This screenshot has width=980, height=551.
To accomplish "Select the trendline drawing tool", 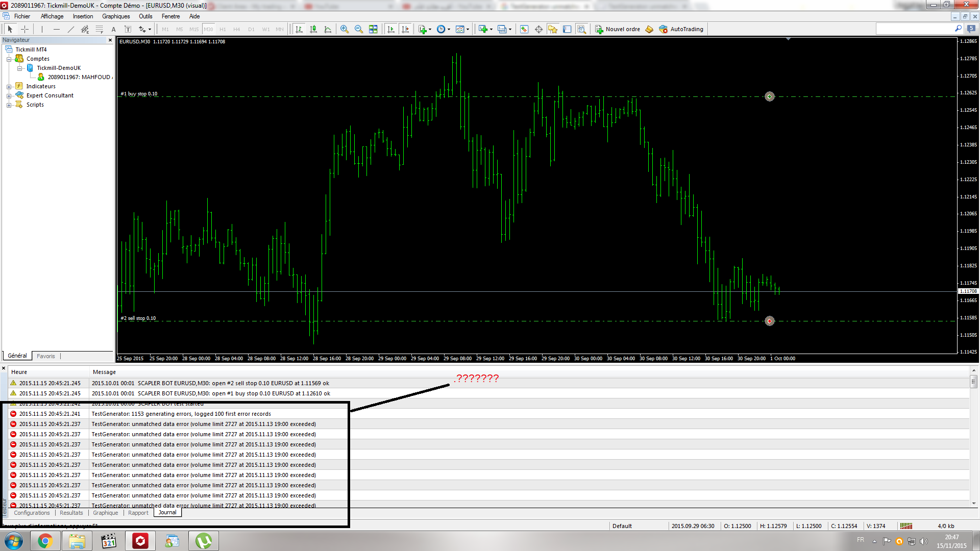I will tap(71, 29).
